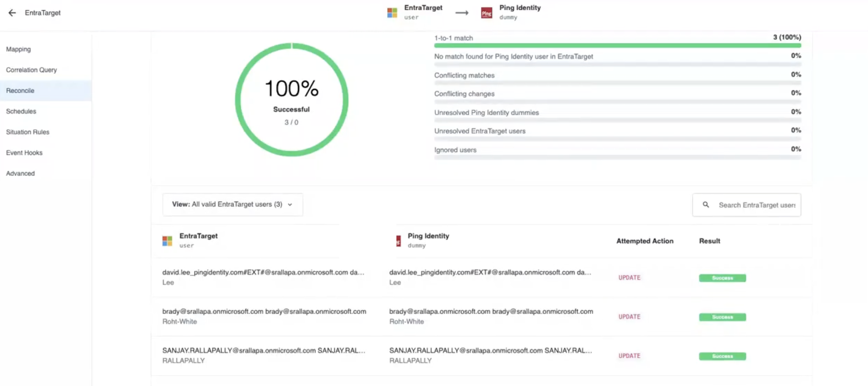Click the EntraTarget Microsoft logo in header
Screen dimensions: 868x386
pyautogui.click(x=392, y=13)
